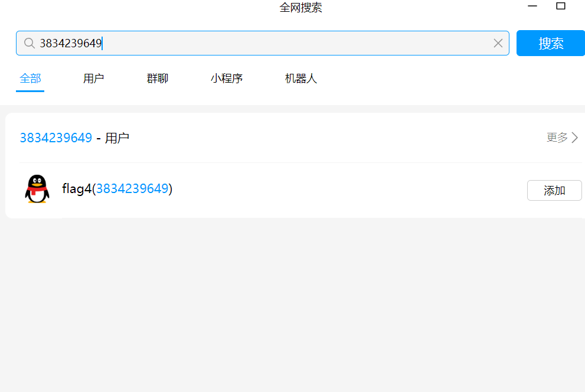The width and height of the screenshot is (585, 392).
Task: Click the 更多 link text
Action: (557, 138)
